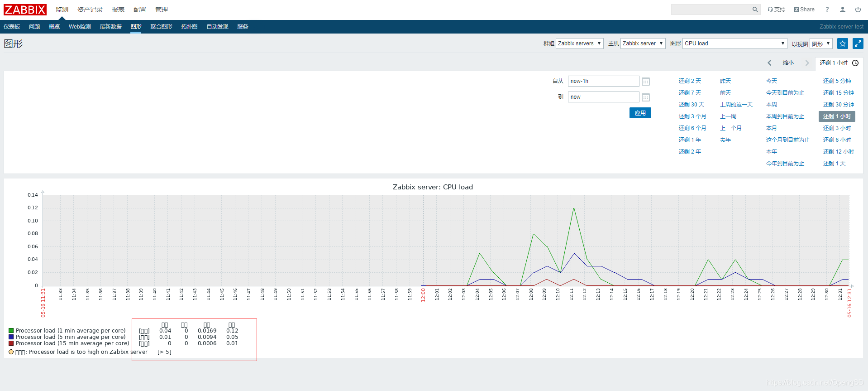Choose the 还剩 3 个月 range
The image size is (868, 391).
(692, 116)
